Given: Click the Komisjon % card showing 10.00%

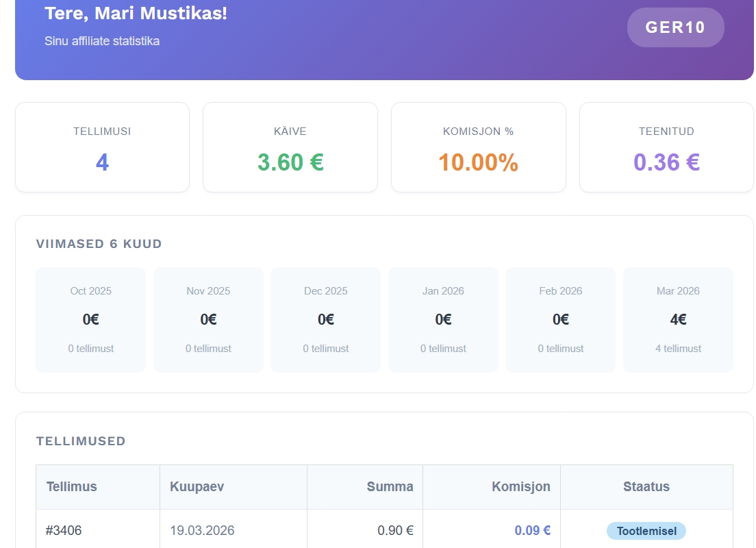Looking at the screenshot, I should tap(478, 147).
